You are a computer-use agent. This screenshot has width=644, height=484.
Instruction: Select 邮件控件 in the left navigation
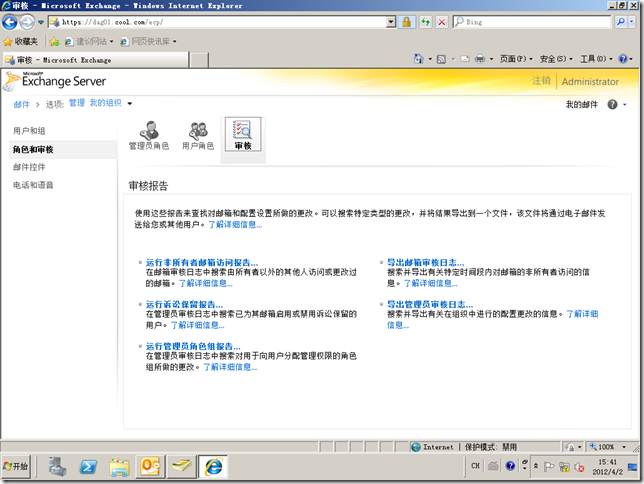29,167
